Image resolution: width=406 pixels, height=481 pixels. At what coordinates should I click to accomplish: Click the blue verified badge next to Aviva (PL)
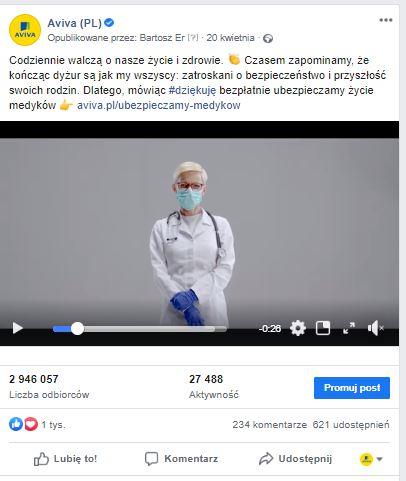pyautogui.click(x=109, y=23)
